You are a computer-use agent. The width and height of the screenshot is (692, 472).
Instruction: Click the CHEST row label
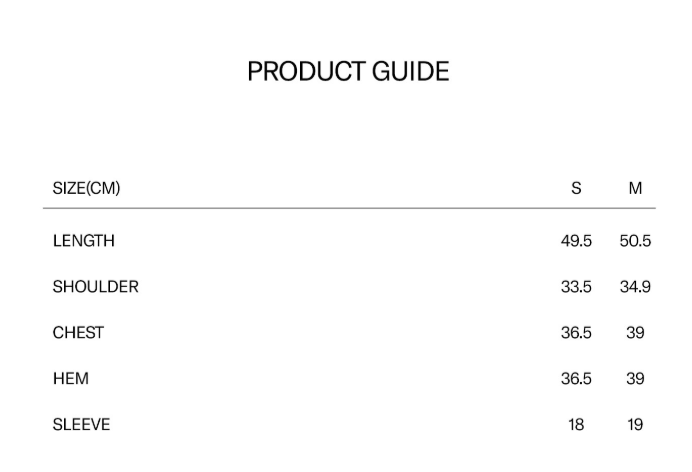click(x=78, y=333)
